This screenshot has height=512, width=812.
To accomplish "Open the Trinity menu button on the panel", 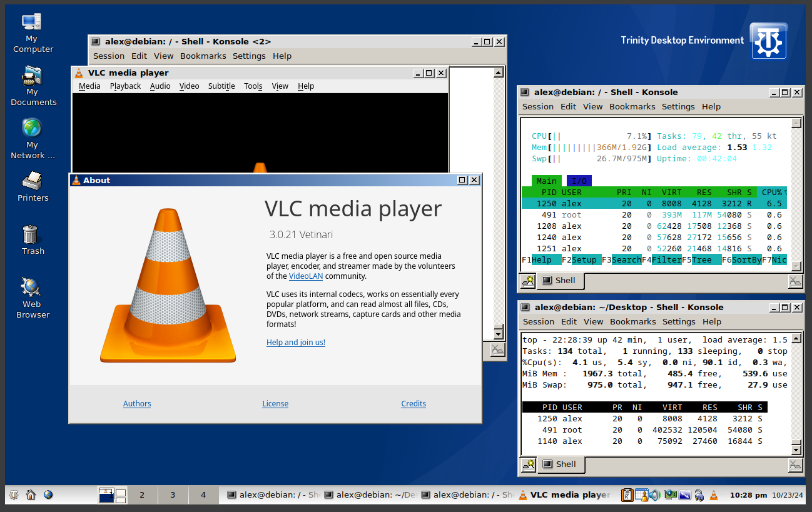I will pos(13,495).
